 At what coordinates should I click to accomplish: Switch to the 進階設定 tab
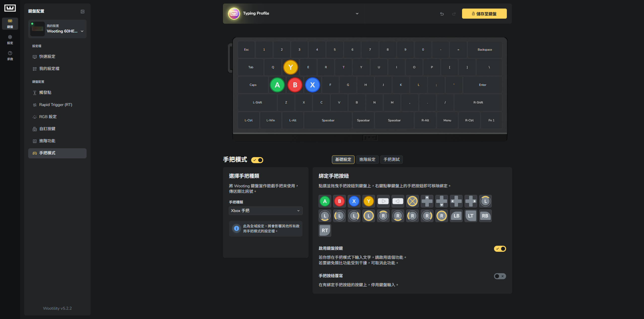pos(367,160)
